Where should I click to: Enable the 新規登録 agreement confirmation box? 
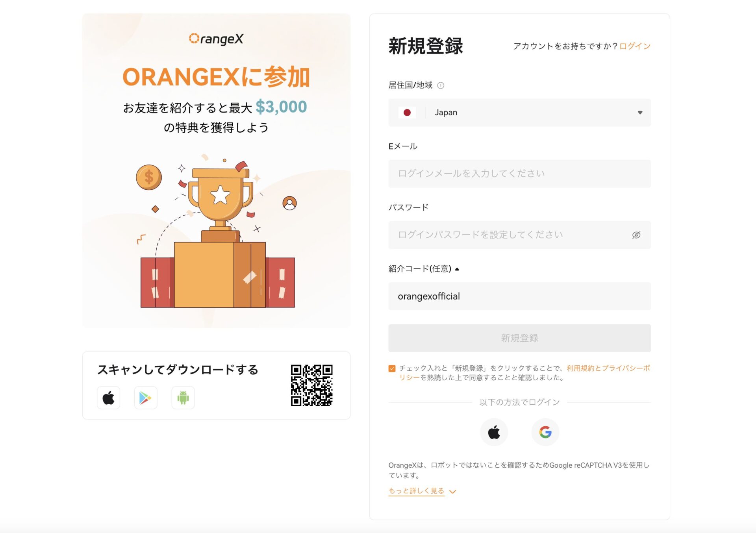coord(392,368)
